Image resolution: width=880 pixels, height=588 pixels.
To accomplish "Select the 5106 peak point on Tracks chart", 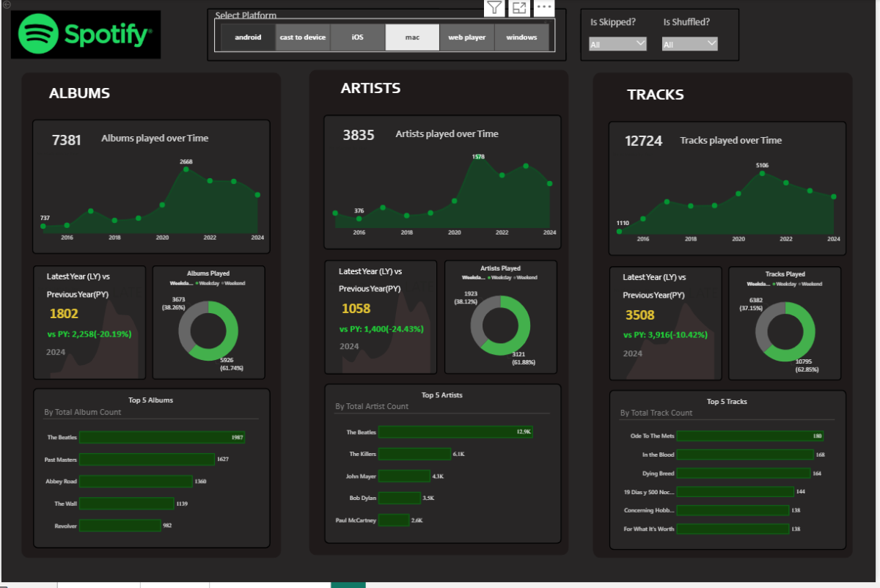I will pyautogui.click(x=763, y=173).
